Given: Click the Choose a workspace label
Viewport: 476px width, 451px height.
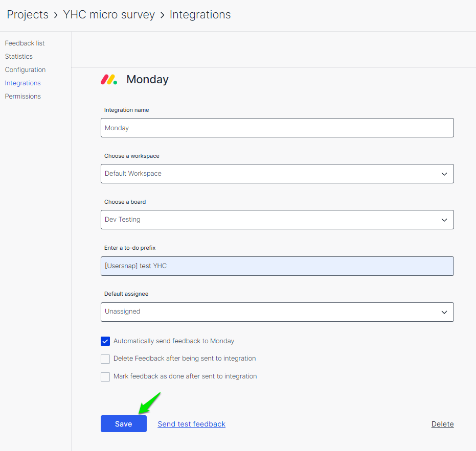Looking at the screenshot, I should tap(132, 156).
